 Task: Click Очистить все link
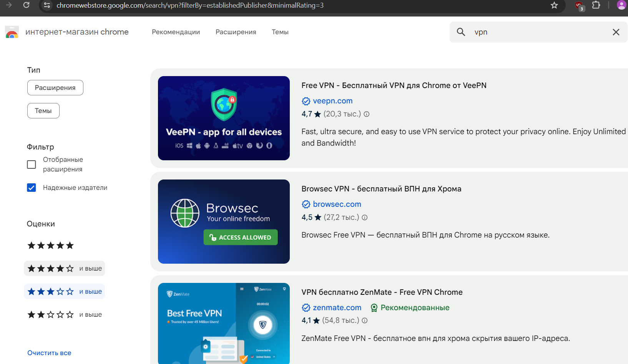point(49,353)
